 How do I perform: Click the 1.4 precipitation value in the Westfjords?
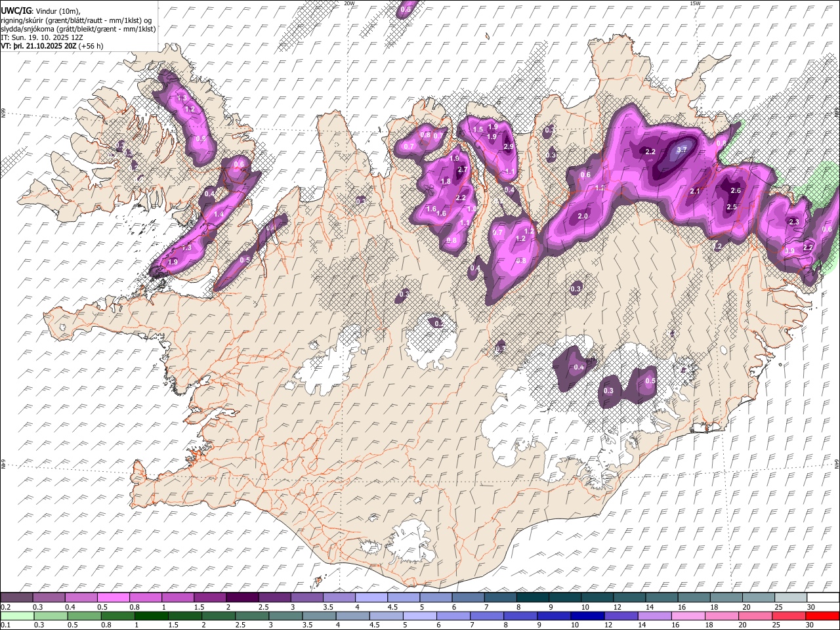tap(219, 215)
